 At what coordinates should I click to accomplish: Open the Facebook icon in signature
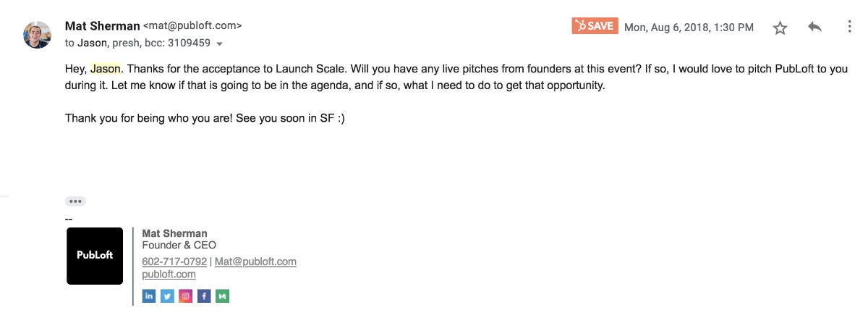click(x=204, y=296)
